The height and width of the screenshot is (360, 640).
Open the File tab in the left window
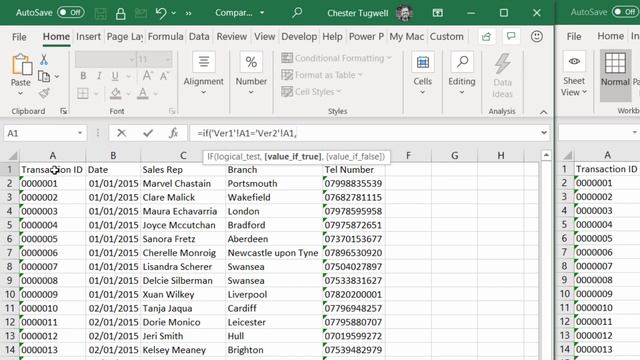tap(19, 37)
